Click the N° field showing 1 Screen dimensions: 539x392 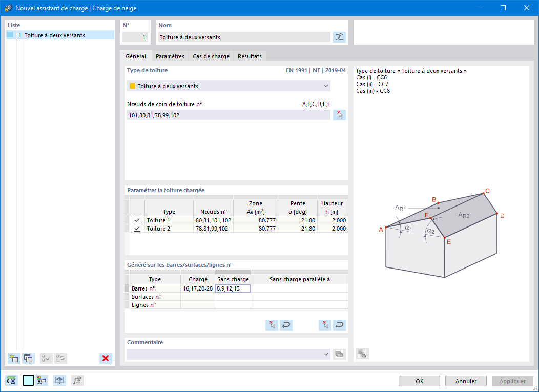[135, 37]
